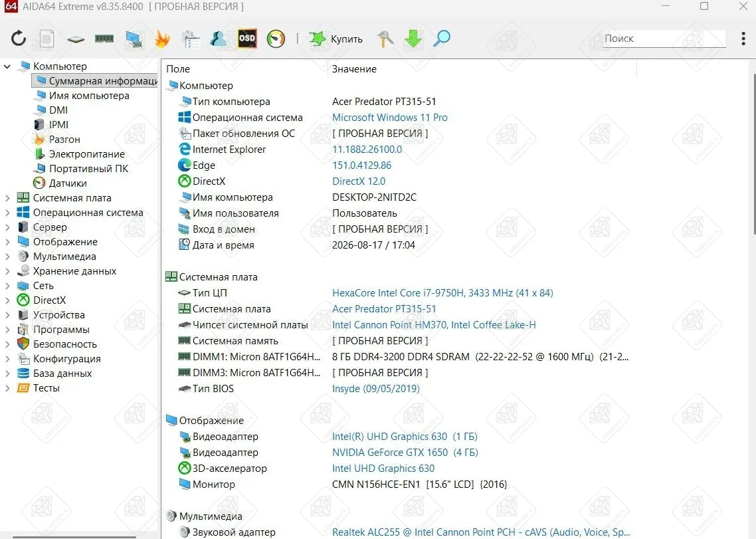This screenshot has width=756, height=539.
Task: Open network audit computer icon in toolbar
Action: pyautogui.click(x=134, y=39)
